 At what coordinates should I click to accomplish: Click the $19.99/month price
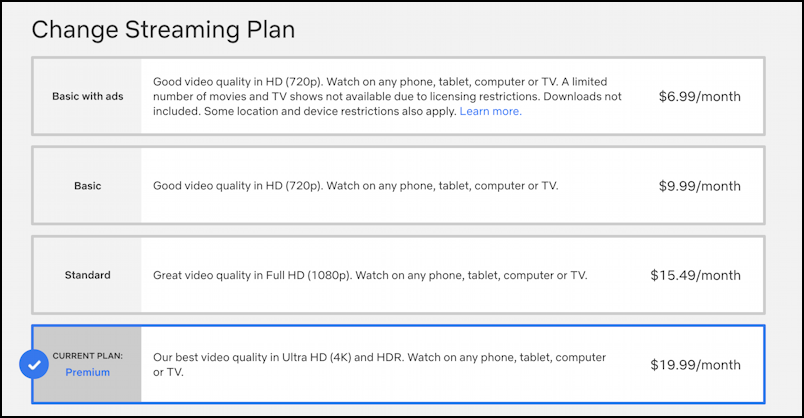pos(695,365)
